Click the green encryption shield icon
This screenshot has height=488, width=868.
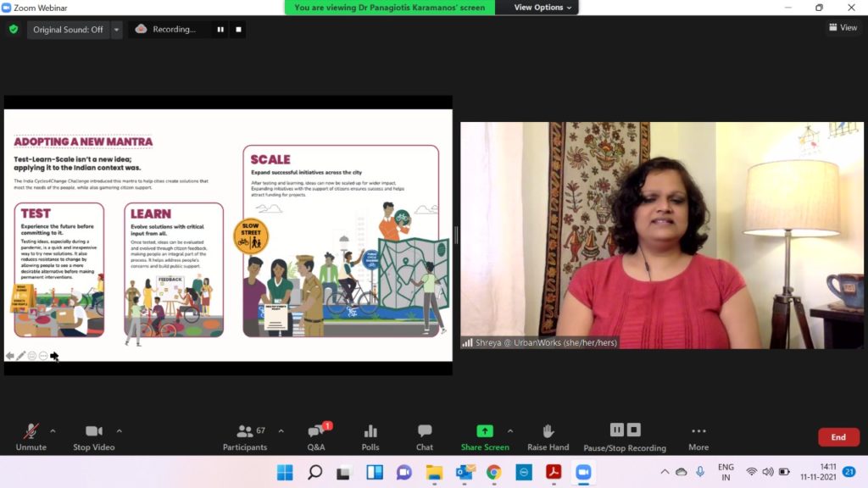coord(14,29)
